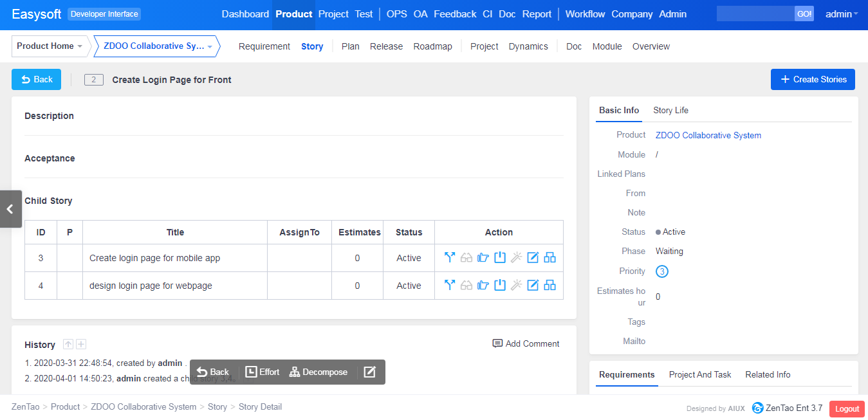Screen dimensions: 868x420
Task: Click Effort in the floating toolbar
Action: (263, 372)
